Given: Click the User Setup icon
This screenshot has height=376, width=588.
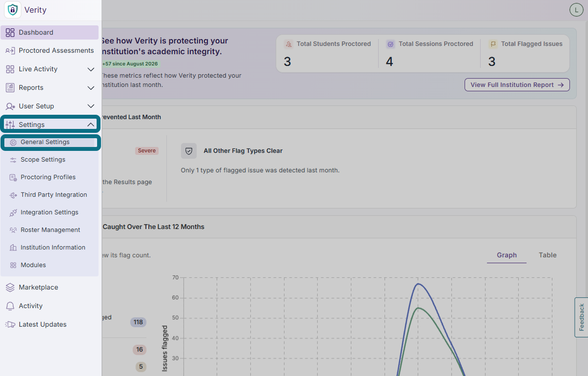Looking at the screenshot, I should [10, 106].
